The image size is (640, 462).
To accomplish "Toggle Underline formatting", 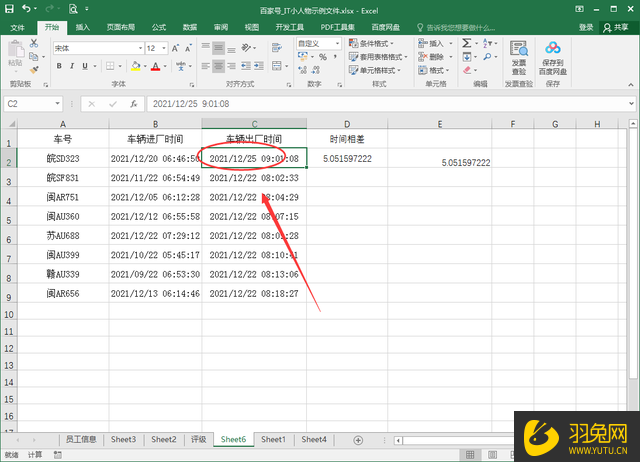I will 85,66.
